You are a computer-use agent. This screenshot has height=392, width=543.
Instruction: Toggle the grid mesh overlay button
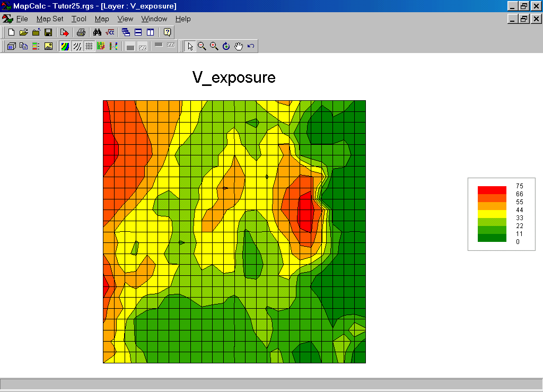pyautogui.click(x=89, y=46)
